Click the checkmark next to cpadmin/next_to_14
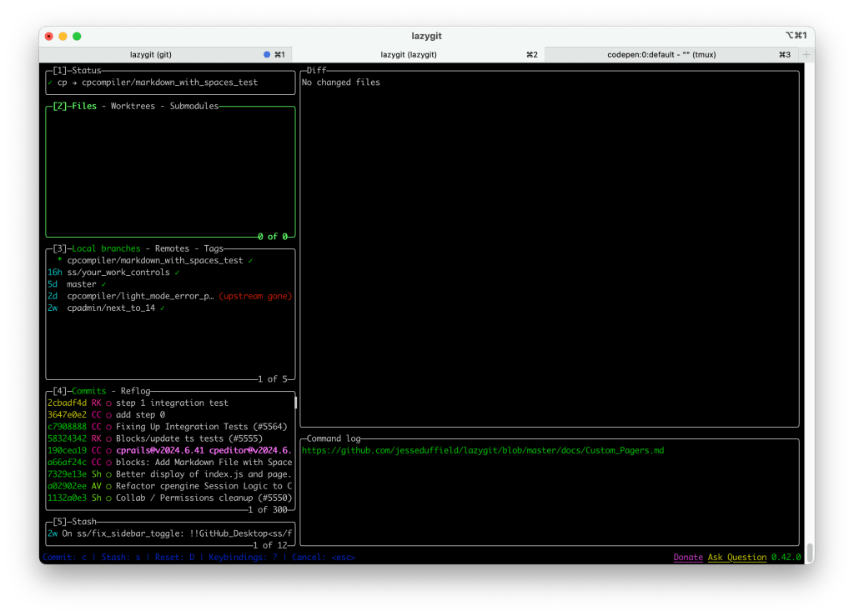The height and width of the screenshot is (616, 854). click(163, 308)
